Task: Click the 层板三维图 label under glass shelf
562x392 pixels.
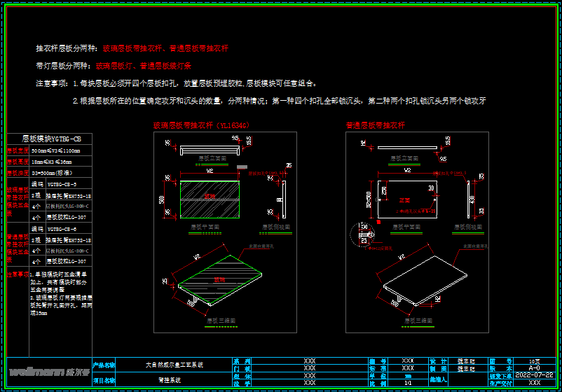Action: click(221, 321)
